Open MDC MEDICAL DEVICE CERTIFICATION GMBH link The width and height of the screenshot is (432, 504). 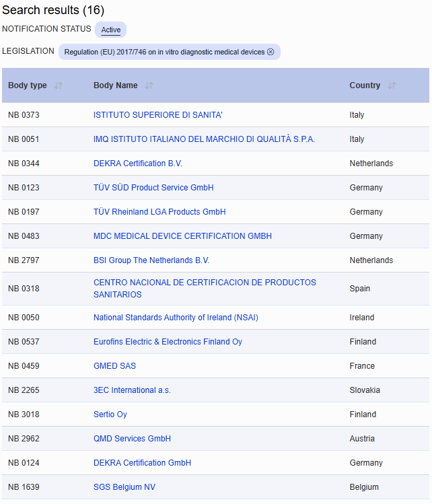[182, 236]
